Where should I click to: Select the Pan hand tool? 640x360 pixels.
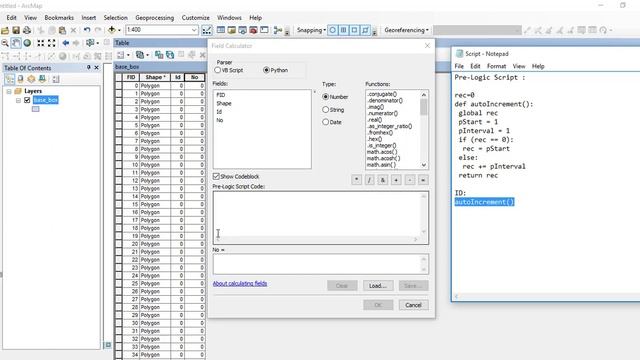(16, 43)
